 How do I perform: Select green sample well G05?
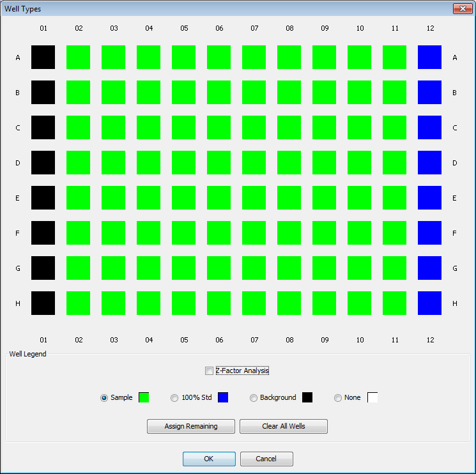tap(183, 268)
